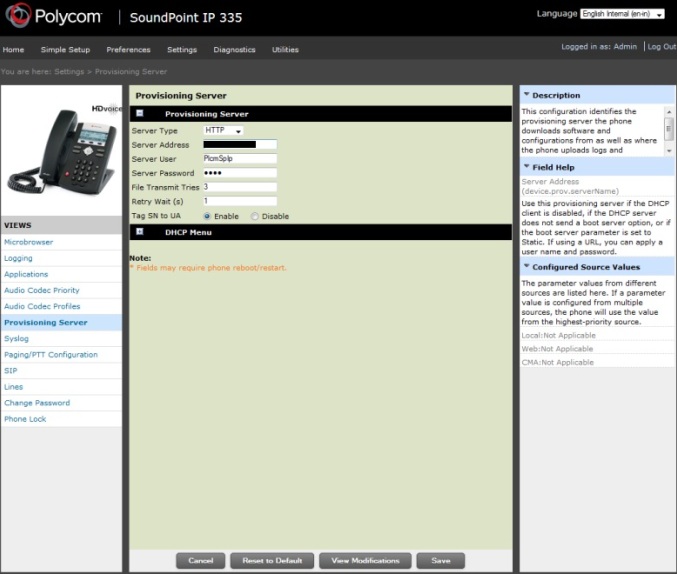Click the Log Out link
Viewport: 677px width, 574px height.
pos(661,47)
